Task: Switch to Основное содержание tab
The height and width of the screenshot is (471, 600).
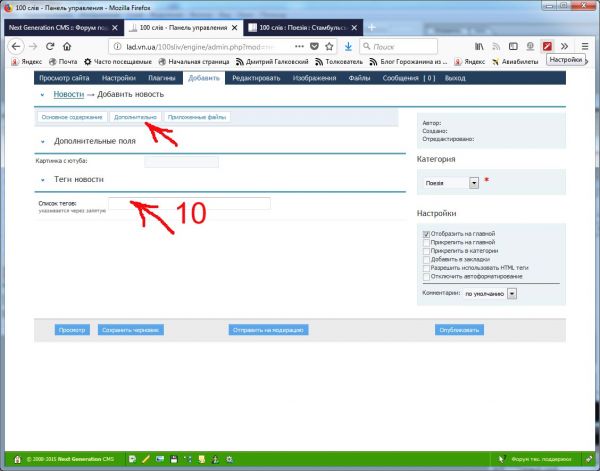Action: coord(72,117)
